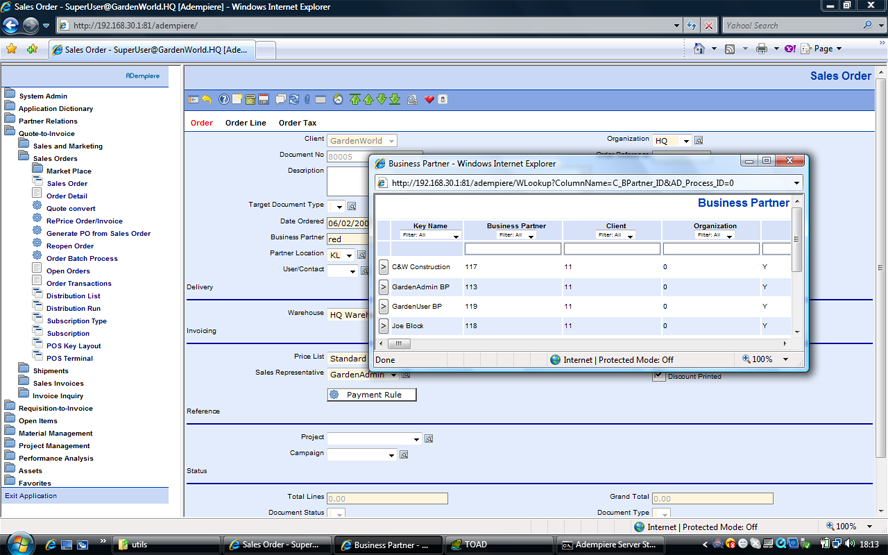The height and width of the screenshot is (555, 888).
Task: Click the red heart toolbar icon
Action: pyautogui.click(x=429, y=100)
